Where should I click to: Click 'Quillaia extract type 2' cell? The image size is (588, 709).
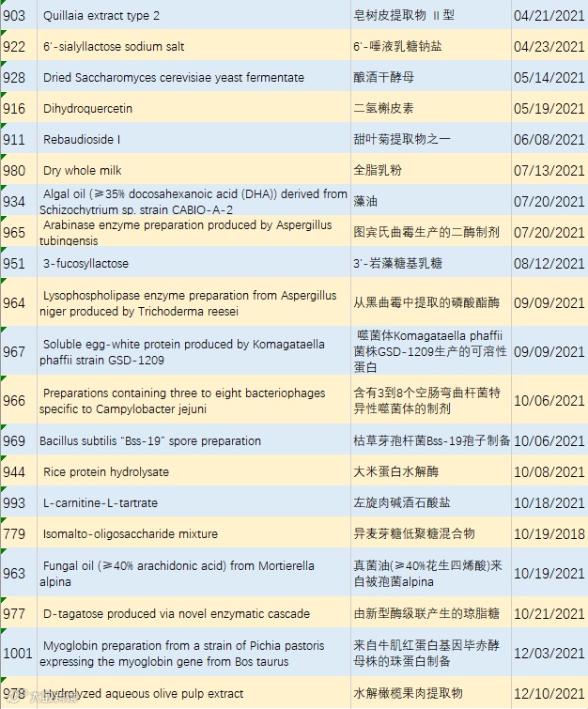click(x=193, y=15)
